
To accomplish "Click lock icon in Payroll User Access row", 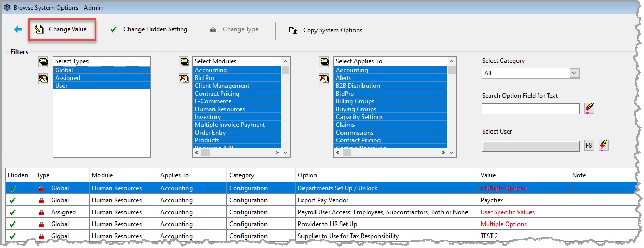I will [x=41, y=212].
